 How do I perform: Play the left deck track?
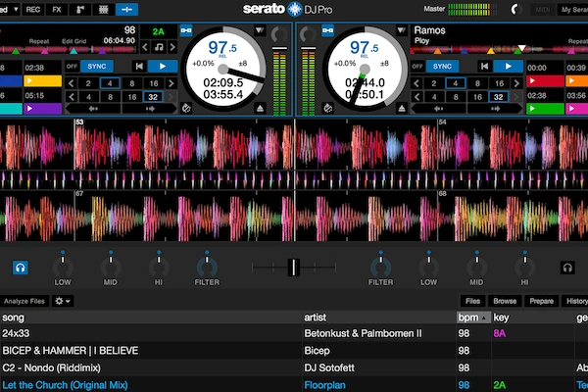[163, 67]
